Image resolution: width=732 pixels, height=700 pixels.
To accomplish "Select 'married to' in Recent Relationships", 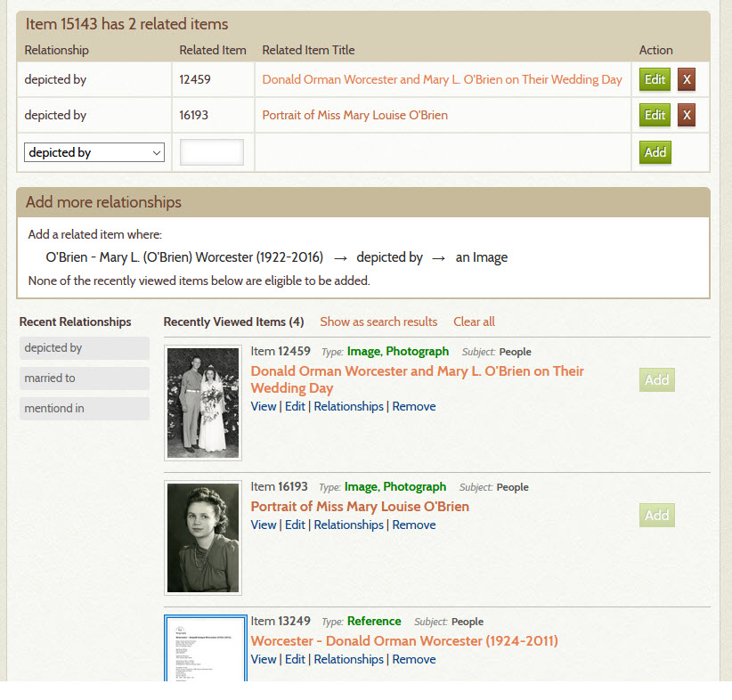I will coord(85,378).
